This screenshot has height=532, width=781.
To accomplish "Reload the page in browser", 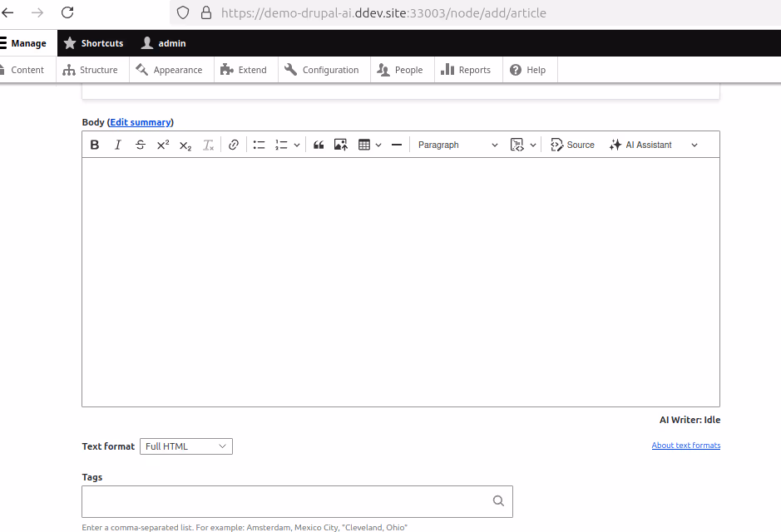I will 67,12.
